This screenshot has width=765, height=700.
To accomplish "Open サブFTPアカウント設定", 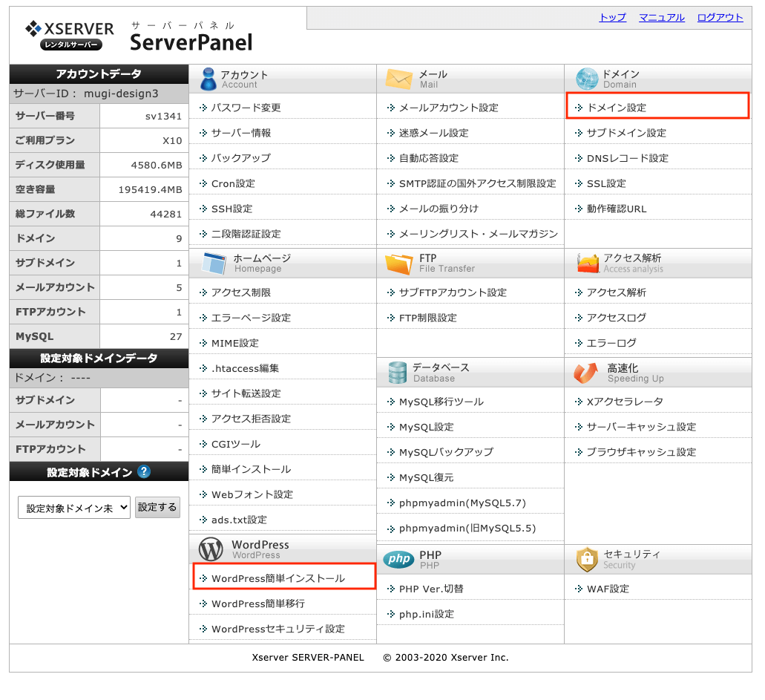I will (453, 292).
